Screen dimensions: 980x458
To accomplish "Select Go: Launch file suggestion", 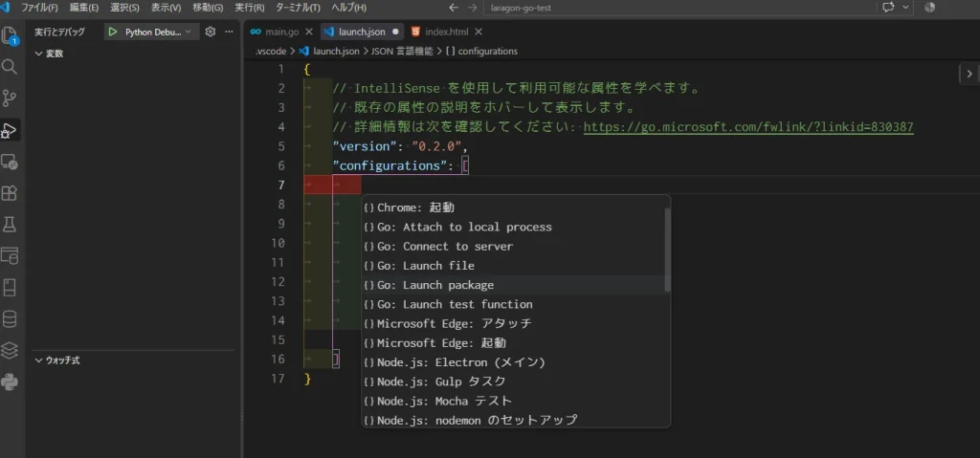I will [x=513, y=266].
